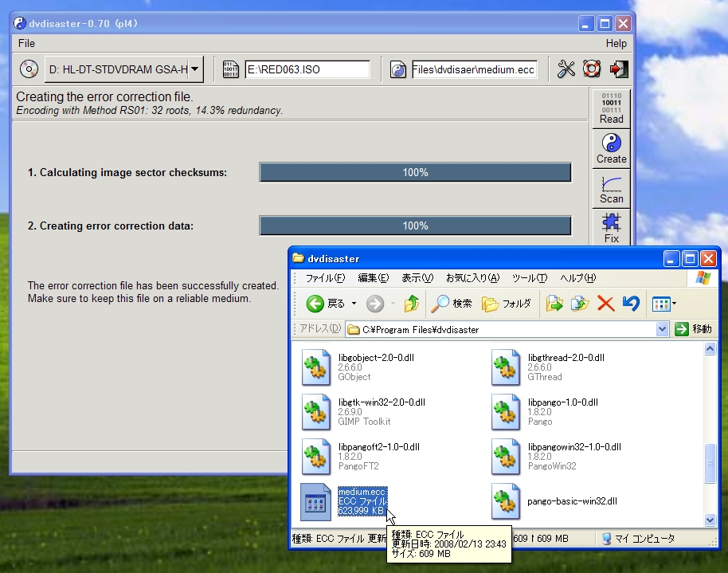Click the 'medium.ecc' file name label
The image size is (728, 573).
[362, 492]
